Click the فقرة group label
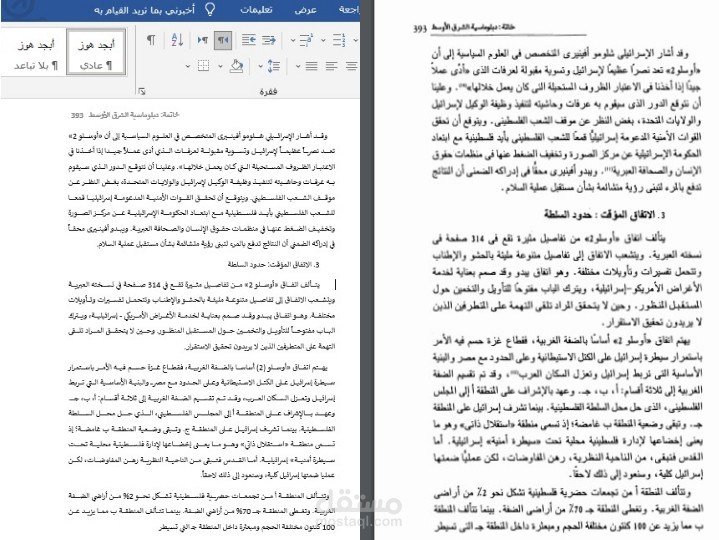Image resolution: width=719 pixels, height=540 pixels. (268, 92)
